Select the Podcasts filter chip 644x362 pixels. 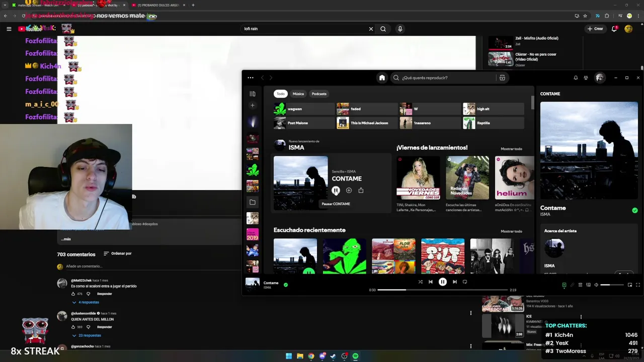tap(319, 94)
